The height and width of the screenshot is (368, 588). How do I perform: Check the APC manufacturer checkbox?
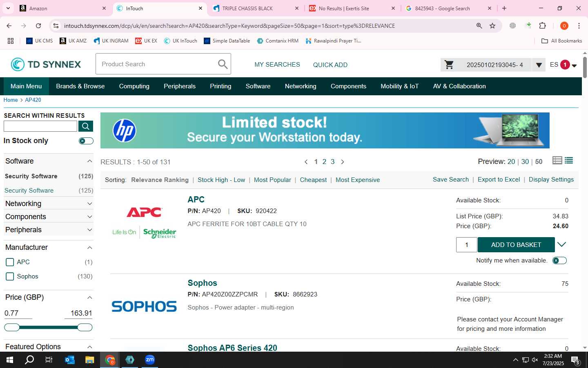10,262
